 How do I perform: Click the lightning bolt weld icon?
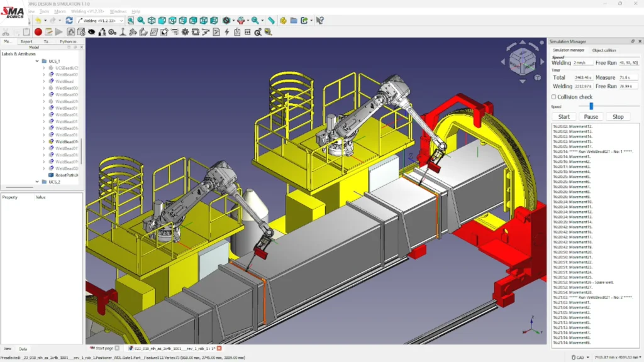pyautogui.click(x=226, y=31)
